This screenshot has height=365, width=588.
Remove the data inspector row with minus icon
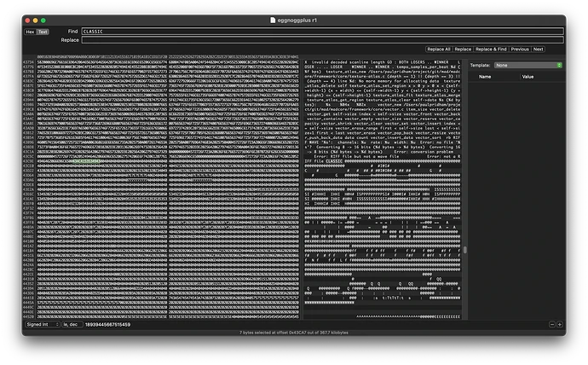pos(552,324)
